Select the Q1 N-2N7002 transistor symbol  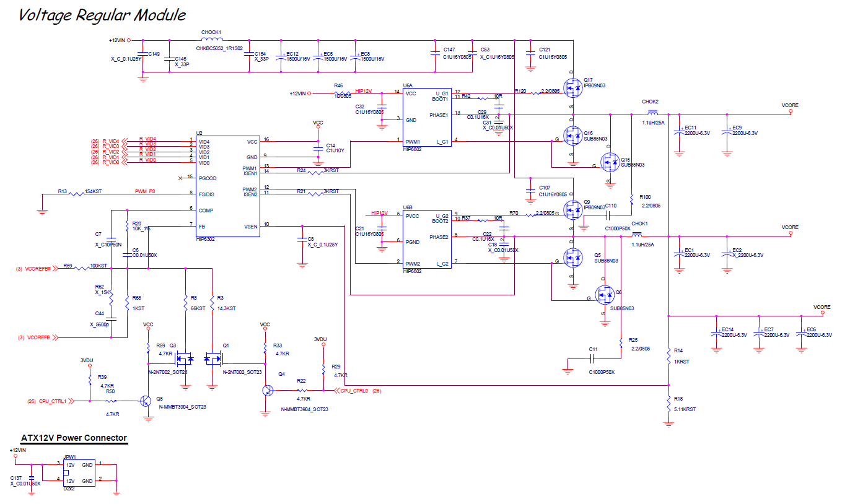coord(212,358)
